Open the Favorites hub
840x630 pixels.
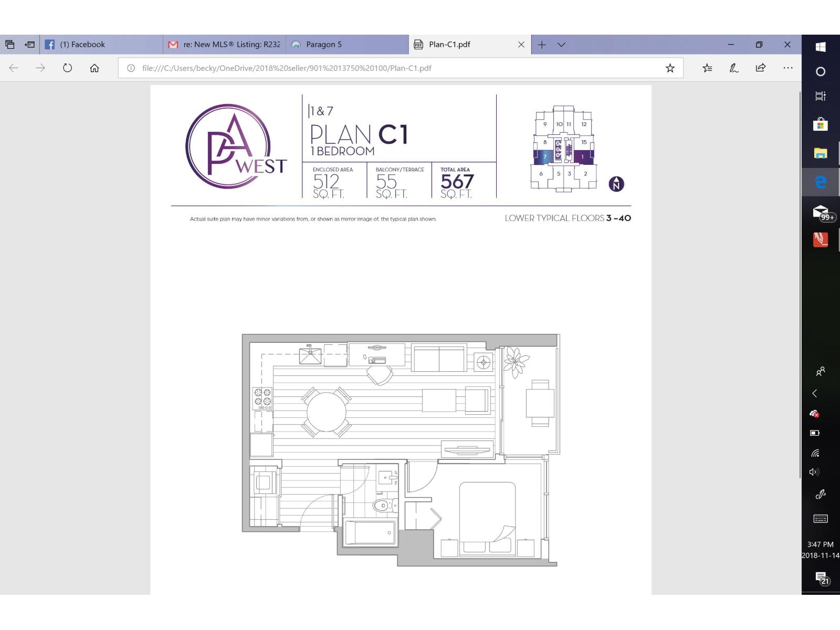click(x=707, y=68)
